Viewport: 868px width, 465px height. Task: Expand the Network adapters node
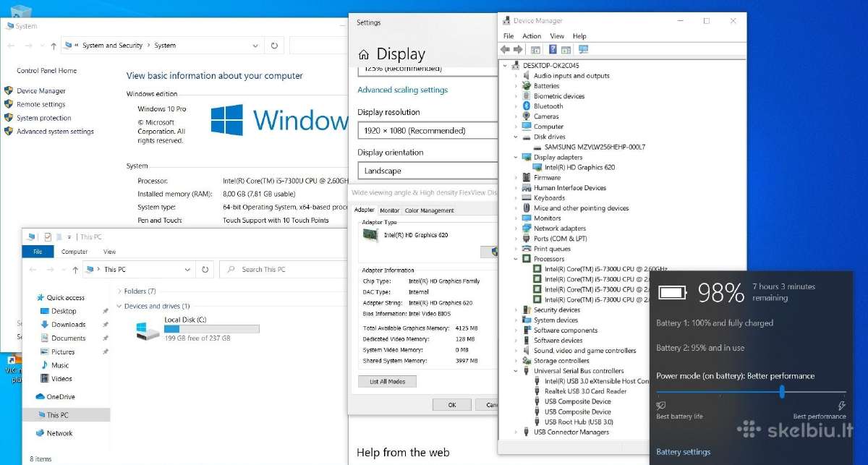pos(516,229)
